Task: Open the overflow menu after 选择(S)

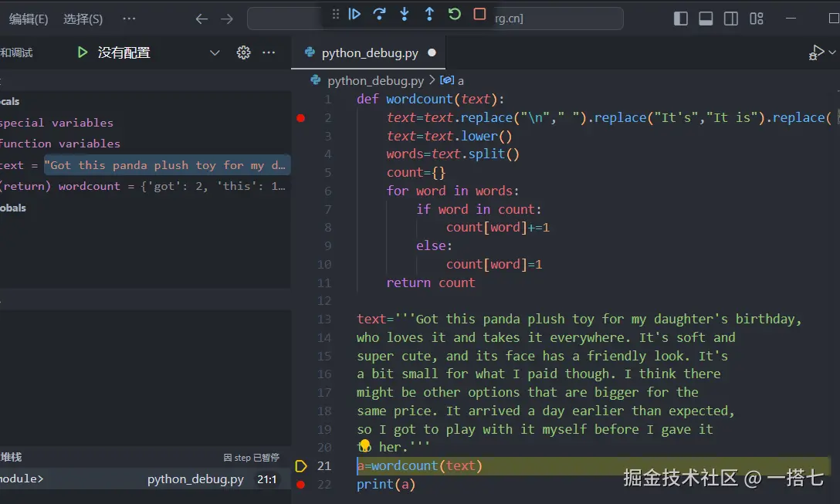Action: pyautogui.click(x=129, y=19)
